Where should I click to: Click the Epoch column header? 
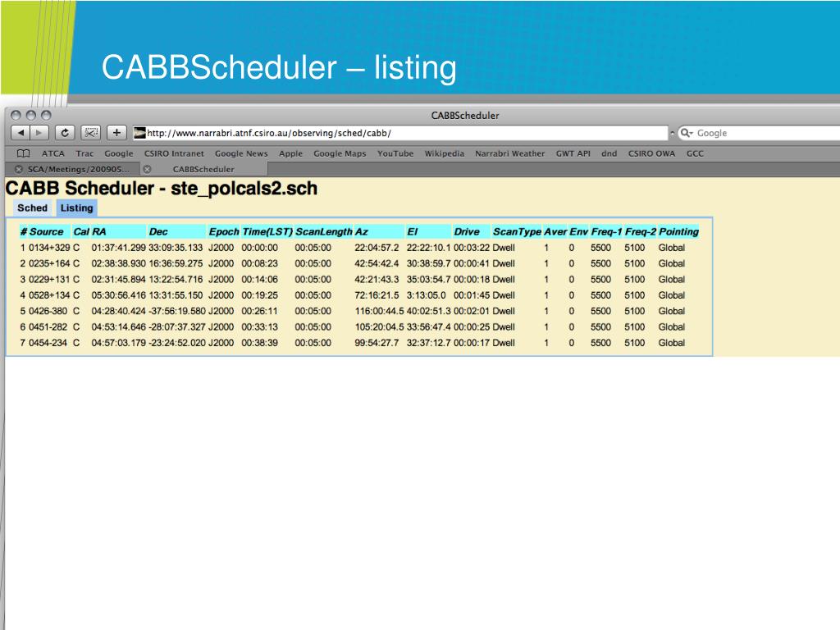point(223,231)
